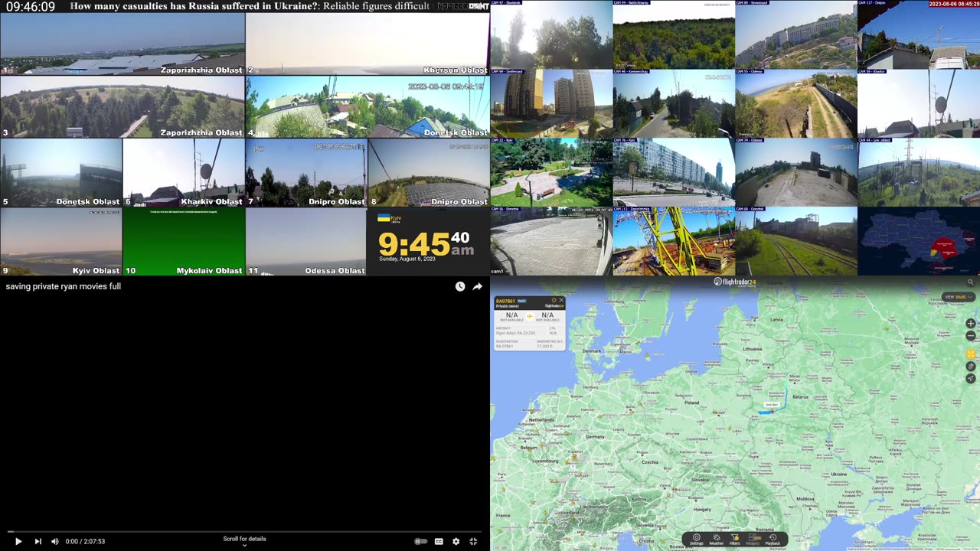Click the 09:46:09 clock overlay
Image resolution: width=980 pixels, height=551 pixels.
[31, 7]
